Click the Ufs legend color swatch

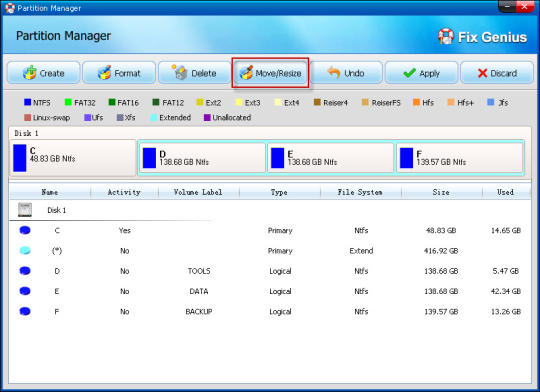coord(87,117)
